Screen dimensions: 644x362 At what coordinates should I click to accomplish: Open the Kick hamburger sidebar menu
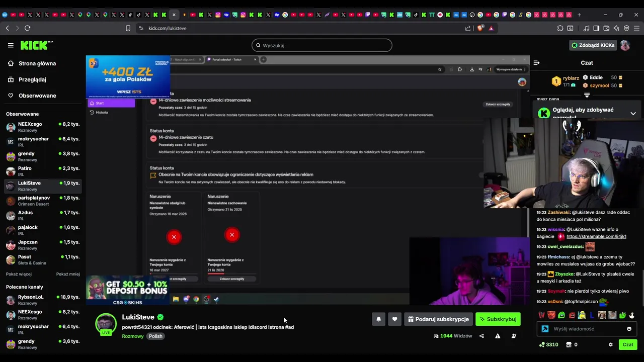click(x=11, y=45)
